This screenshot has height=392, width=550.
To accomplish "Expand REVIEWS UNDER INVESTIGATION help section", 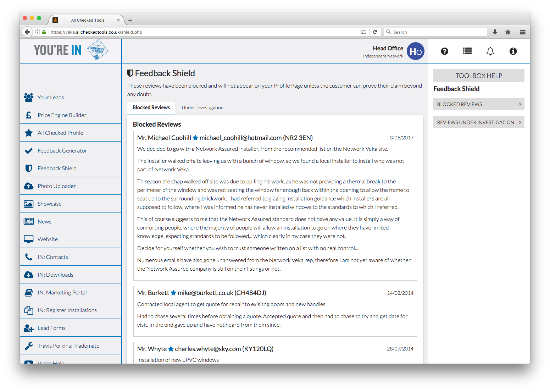I will point(478,122).
